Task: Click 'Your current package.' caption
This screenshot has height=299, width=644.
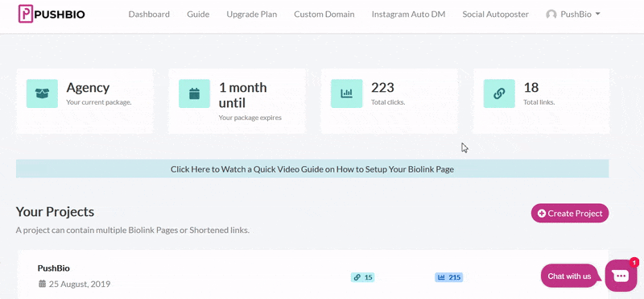Action: (99, 102)
